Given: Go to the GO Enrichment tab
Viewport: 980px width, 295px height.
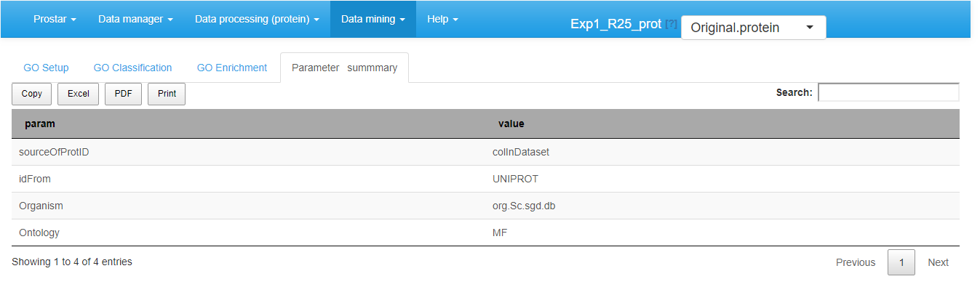Looking at the screenshot, I should pos(232,68).
